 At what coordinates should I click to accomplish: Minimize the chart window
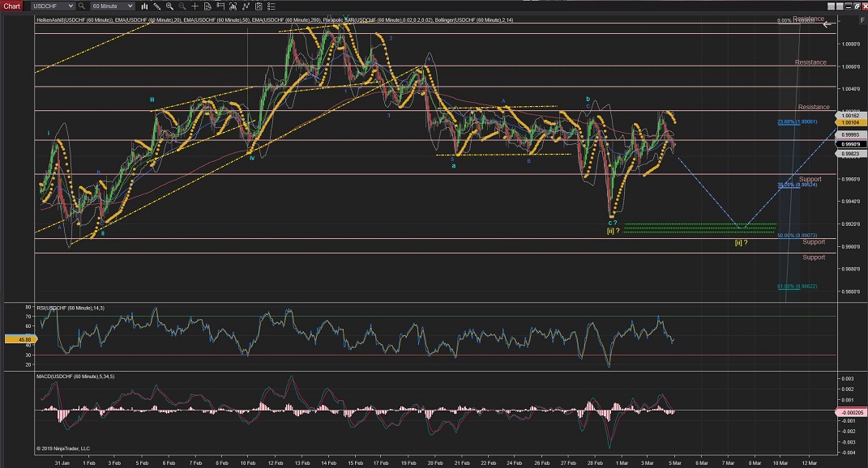[x=848, y=6]
